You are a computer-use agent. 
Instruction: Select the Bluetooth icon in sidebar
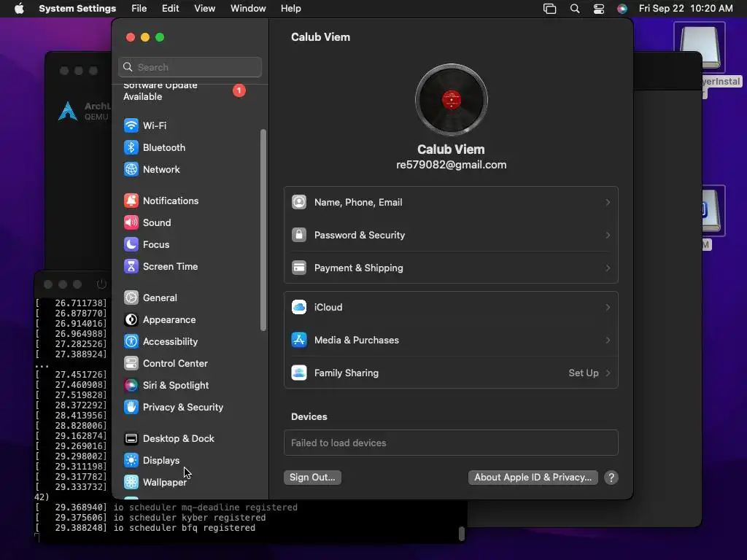[x=131, y=147]
